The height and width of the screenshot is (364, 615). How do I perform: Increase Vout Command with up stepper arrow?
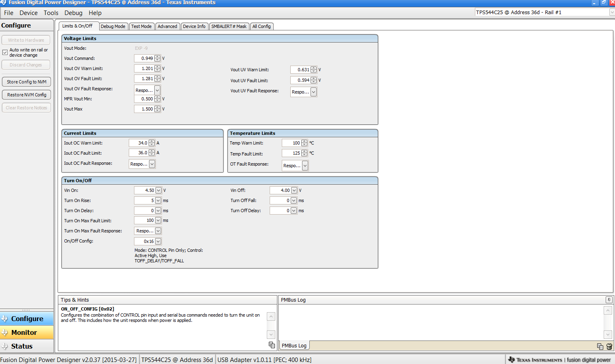tap(157, 57)
